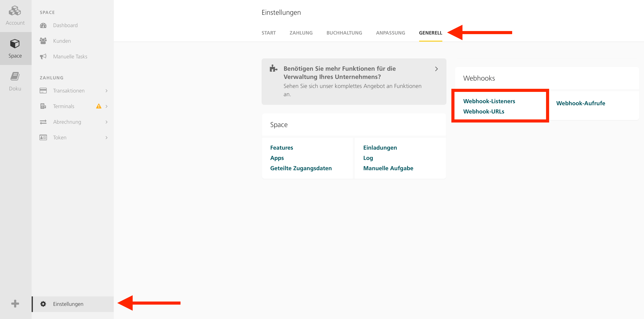Open the ANPASSUNG tab
Screen dimensions: 644x319
(390, 33)
